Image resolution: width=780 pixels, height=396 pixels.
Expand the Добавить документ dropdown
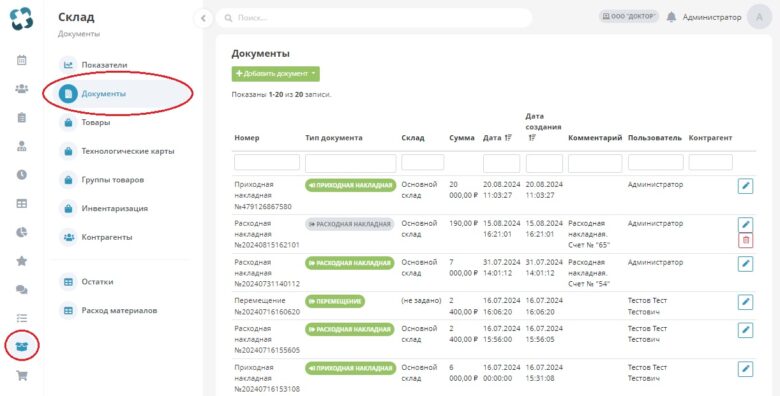276,74
